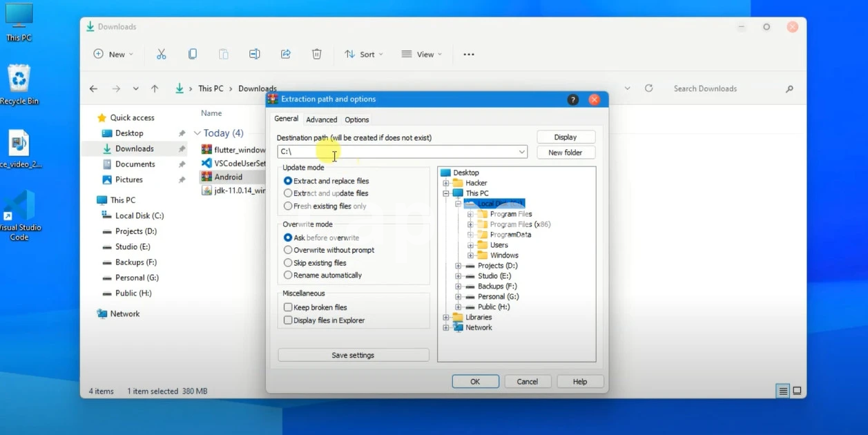Expand the Libraries node in folder tree
Screen dimensions: 868x435
[446, 318]
